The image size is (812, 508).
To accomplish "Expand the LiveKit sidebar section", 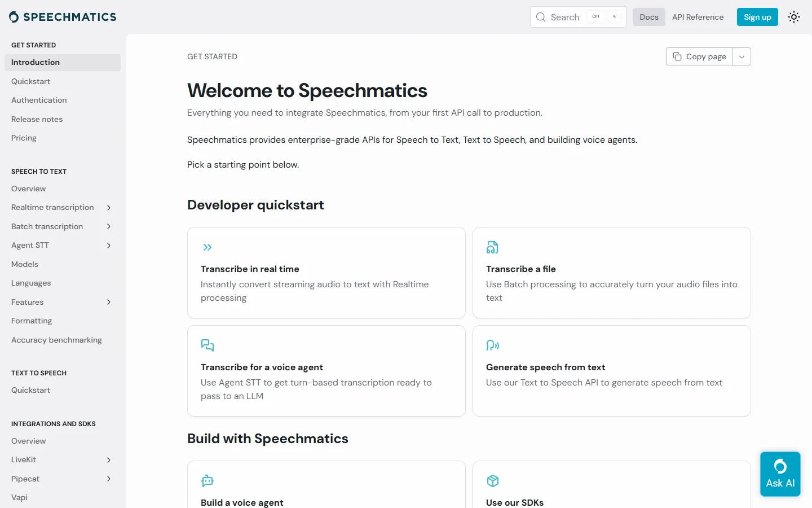I will [109, 460].
